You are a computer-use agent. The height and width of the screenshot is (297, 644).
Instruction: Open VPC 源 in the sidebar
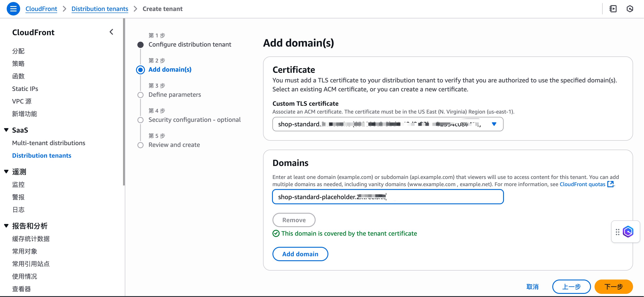(x=22, y=101)
